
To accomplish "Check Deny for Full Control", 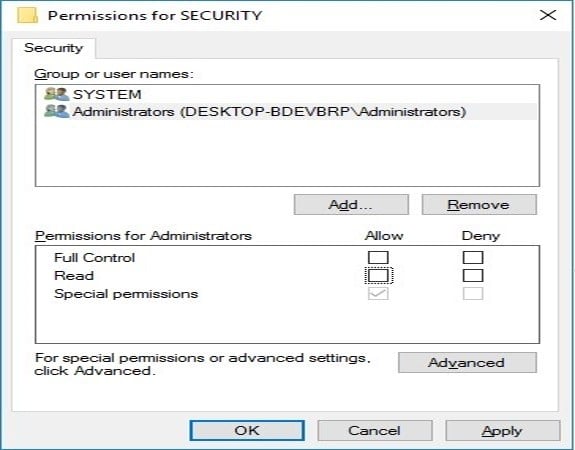I will click(473, 257).
